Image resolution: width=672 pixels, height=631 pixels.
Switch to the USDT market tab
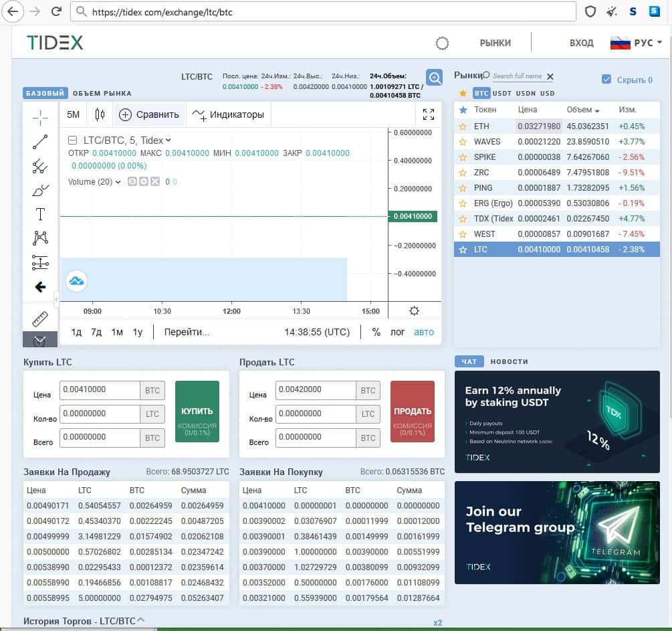click(x=502, y=94)
